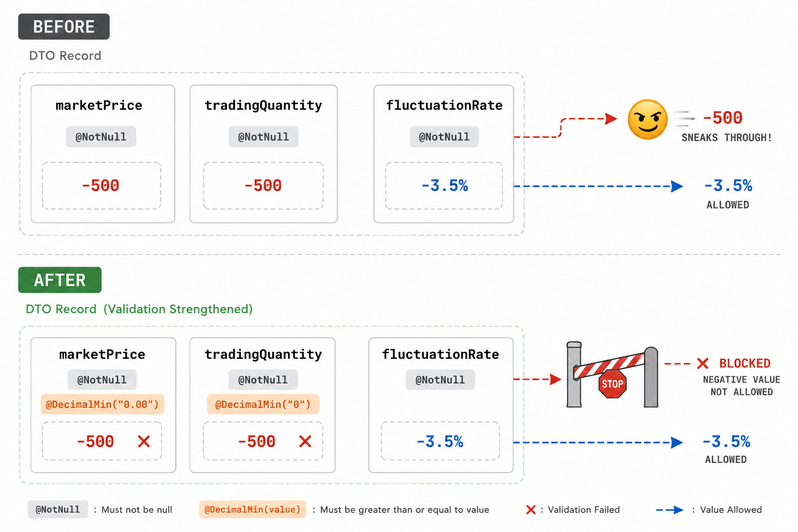Image resolution: width=798 pixels, height=532 pixels.
Task: Click the red X beside BLOCKED
Action: (x=702, y=363)
